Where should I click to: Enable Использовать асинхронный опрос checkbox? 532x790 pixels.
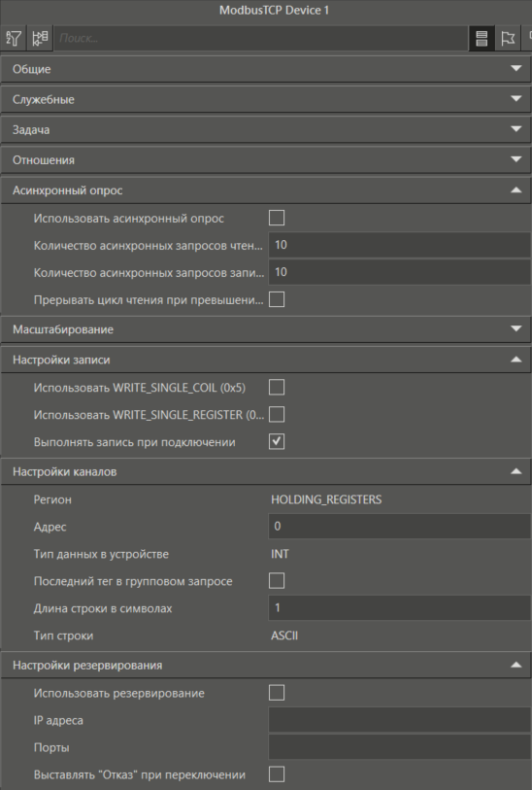pos(277,218)
